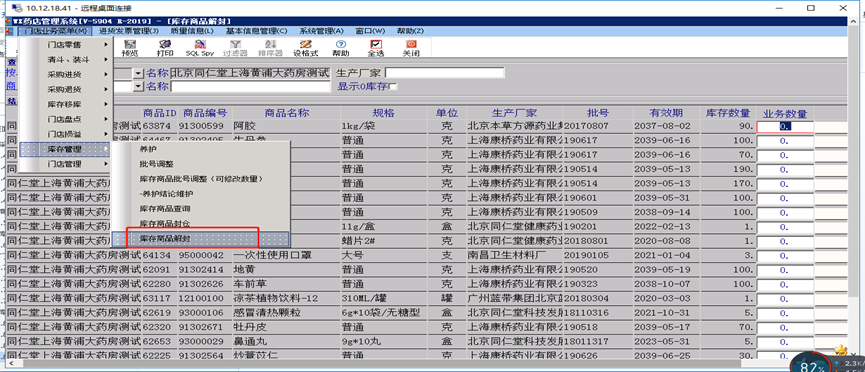
Task: Open dropdown beside the first 名称 field
Action: pyautogui.click(x=138, y=73)
